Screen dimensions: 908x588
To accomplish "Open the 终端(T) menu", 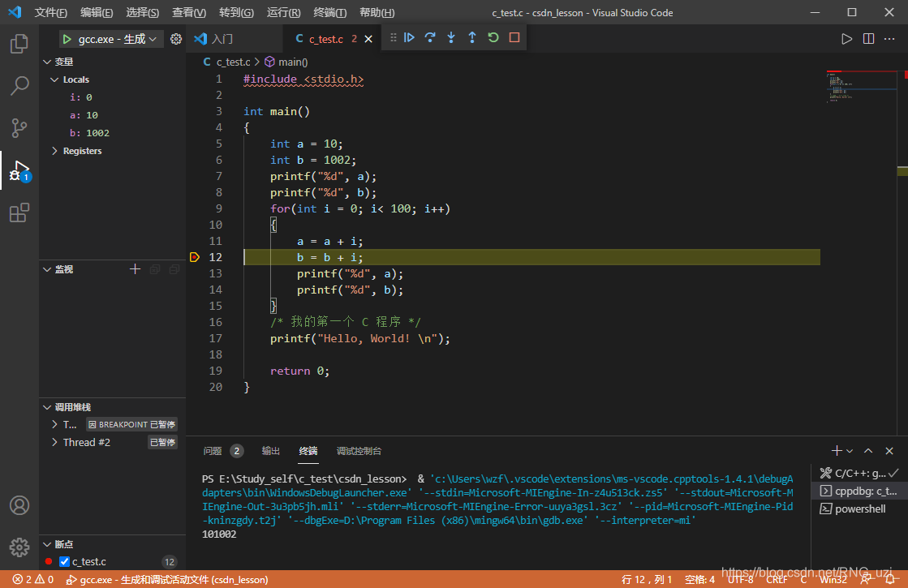I will coord(329,12).
